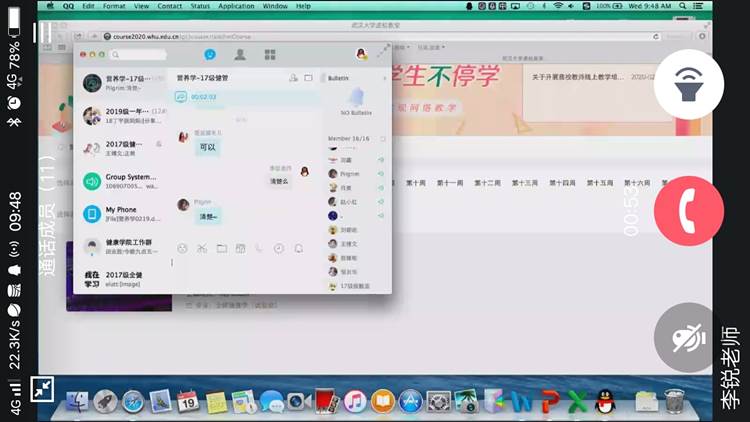Open Messages from the Dock
Image resolution: width=750 pixels, height=422 pixels.
[272, 401]
